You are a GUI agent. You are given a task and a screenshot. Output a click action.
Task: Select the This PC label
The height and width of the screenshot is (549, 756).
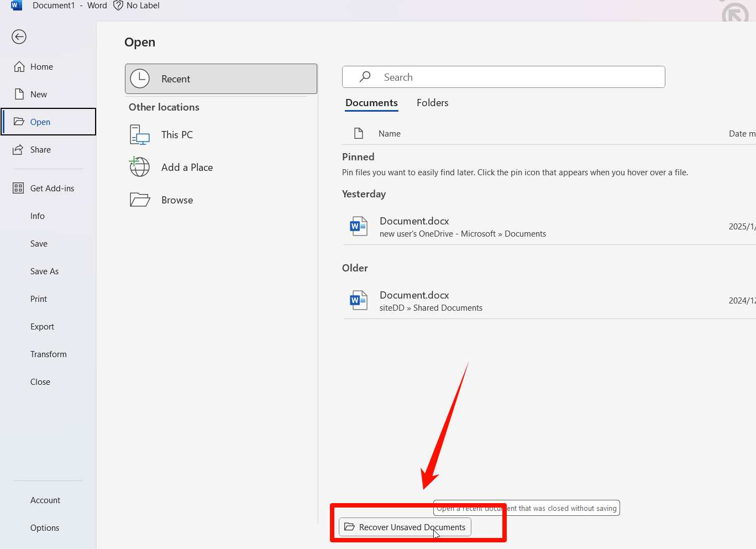[x=177, y=135]
